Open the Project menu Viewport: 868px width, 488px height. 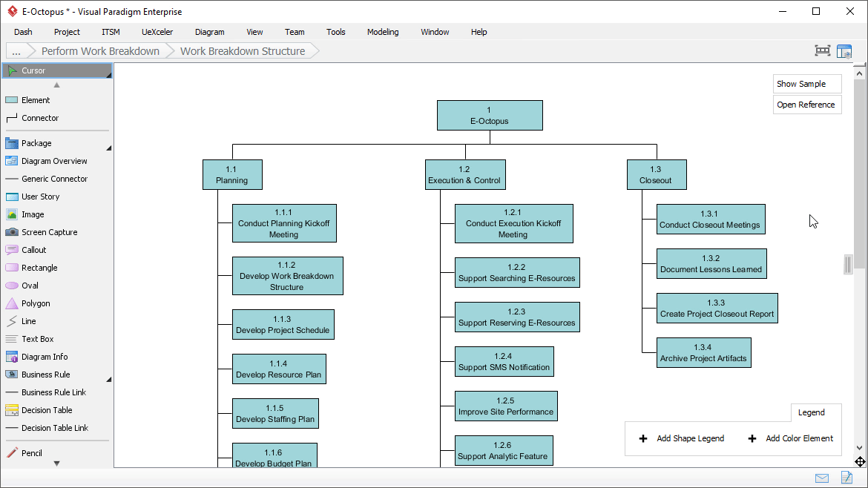point(67,32)
